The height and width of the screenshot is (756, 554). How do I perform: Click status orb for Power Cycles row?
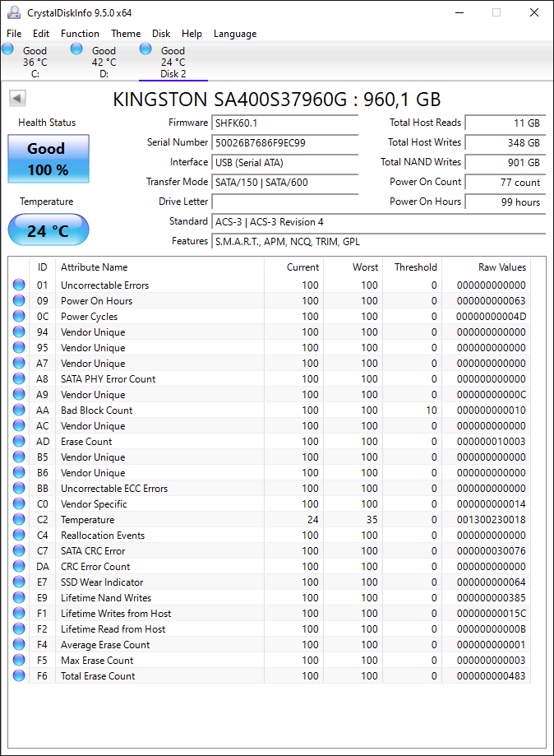[19, 316]
